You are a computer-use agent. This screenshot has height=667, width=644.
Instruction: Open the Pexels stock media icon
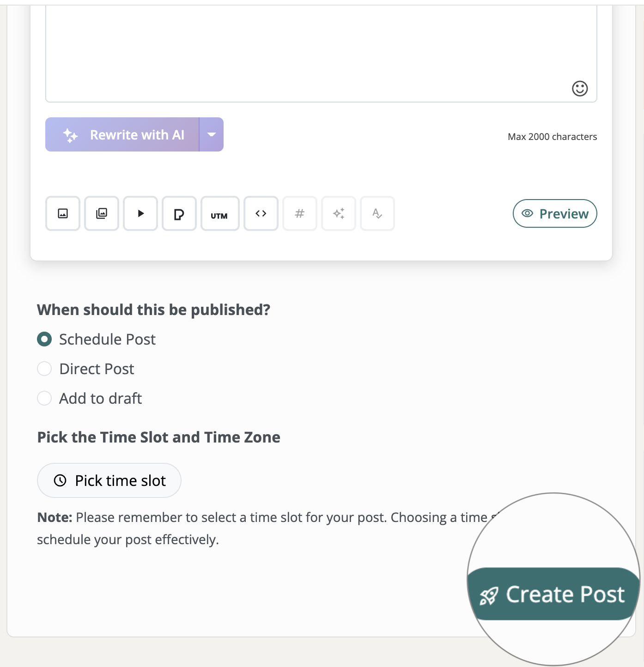[x=179, y=213]
